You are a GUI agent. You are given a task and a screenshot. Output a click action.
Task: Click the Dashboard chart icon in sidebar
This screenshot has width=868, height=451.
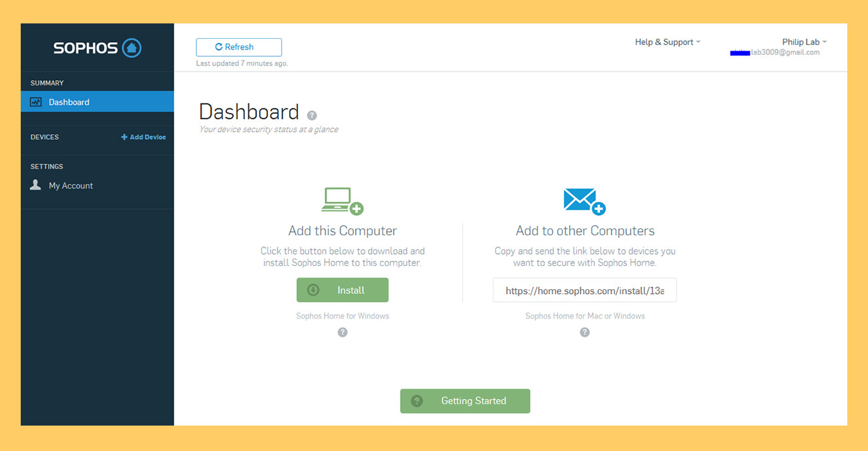click(36, 102)
